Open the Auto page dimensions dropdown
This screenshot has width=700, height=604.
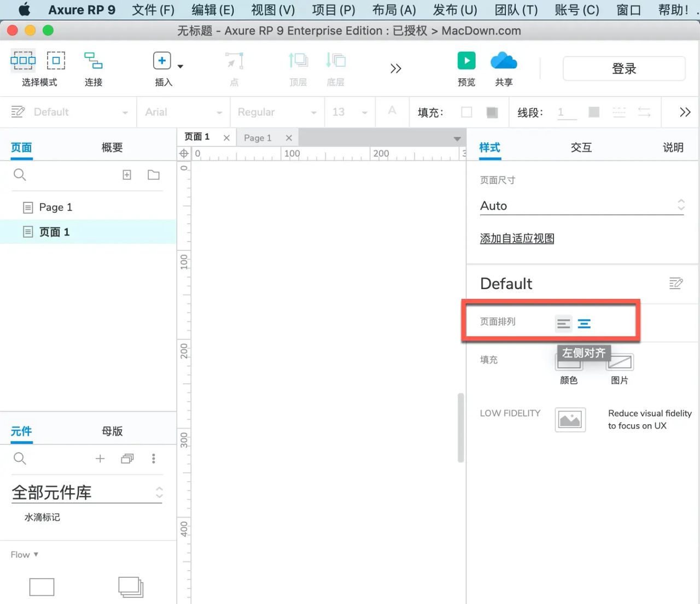pyautogui.click(x=582, y=206)
